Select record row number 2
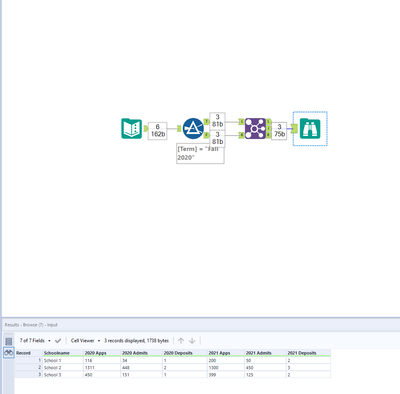Viewport: 400px width, 394px height. click(x=28, y=368)
